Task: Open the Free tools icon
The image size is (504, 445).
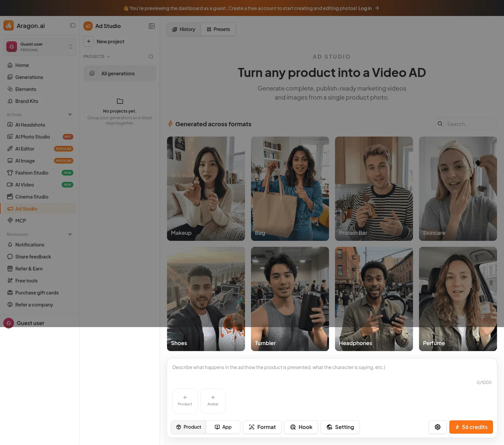Action: tap(10, 281)
